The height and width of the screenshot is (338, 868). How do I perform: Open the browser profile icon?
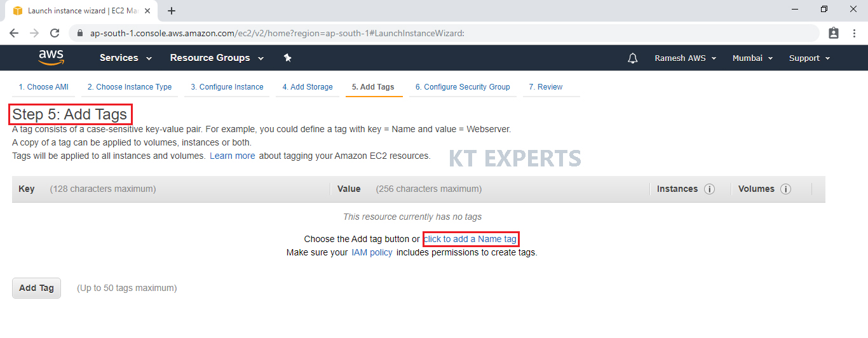click(834, 33)
